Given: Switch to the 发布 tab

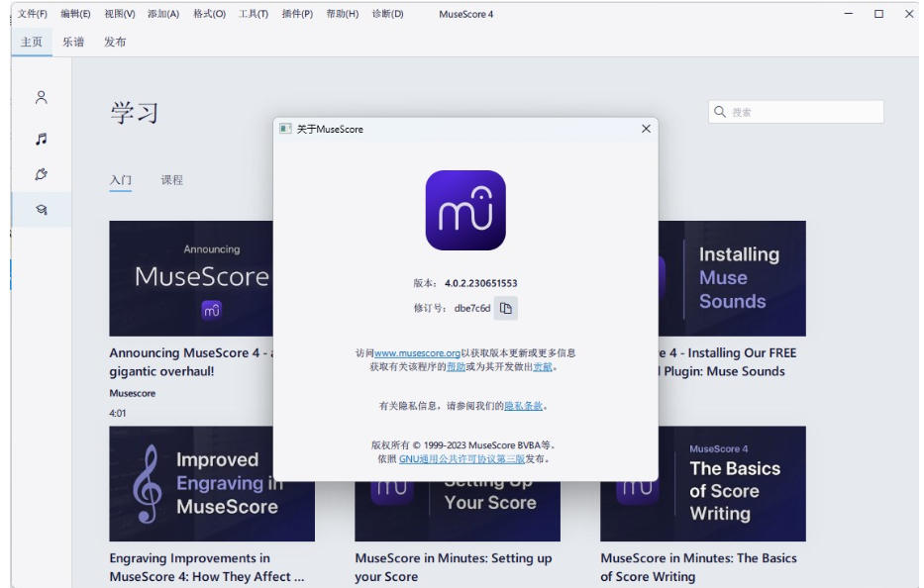Looking at the screenshot, I should click(115, 42).
